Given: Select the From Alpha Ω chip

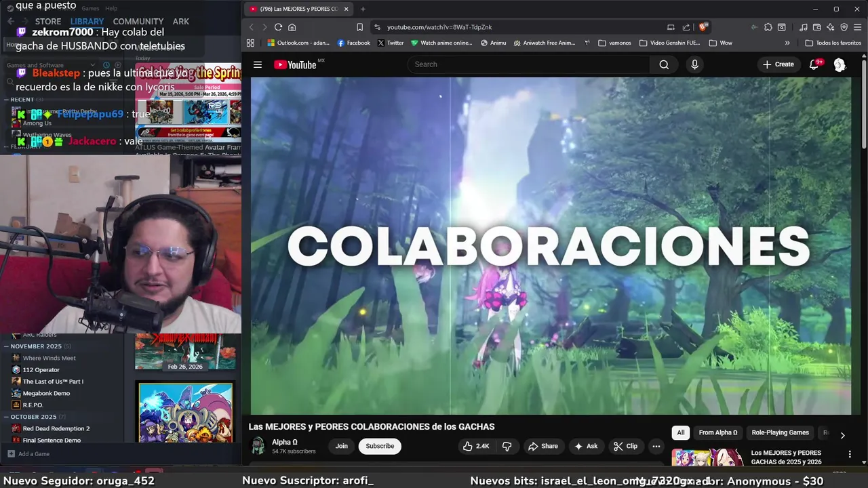Looking at the screenshot, I should 718,432.
